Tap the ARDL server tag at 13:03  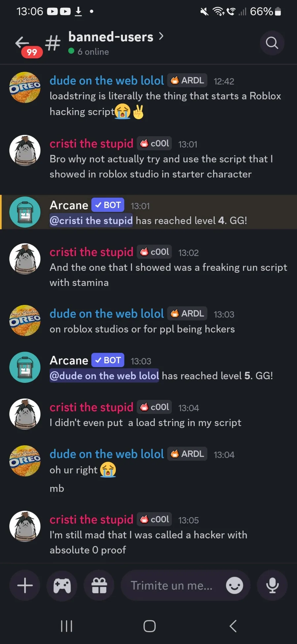[187, 313]
